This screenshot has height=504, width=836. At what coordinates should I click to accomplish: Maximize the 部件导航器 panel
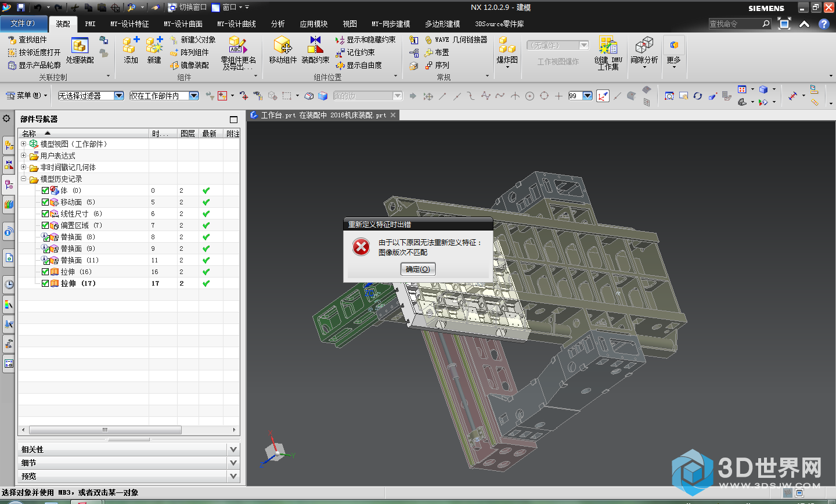pos(233,119)
